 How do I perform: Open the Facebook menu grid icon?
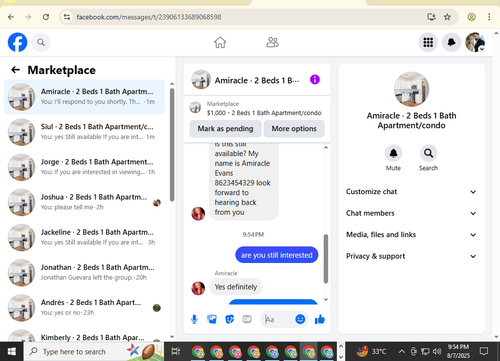(428, 42)
